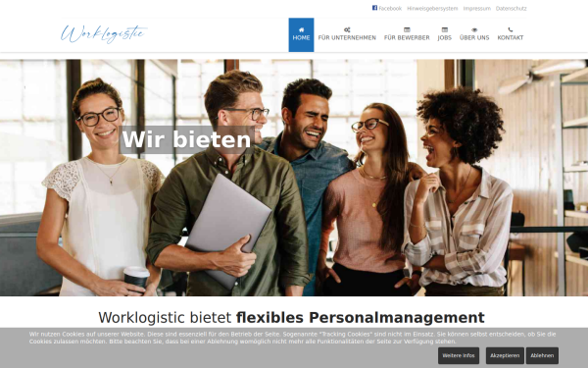Viewport: 588px width, 368px height.
Task: Open the Hinweisgebersystem link
Action: click(432, 8)
